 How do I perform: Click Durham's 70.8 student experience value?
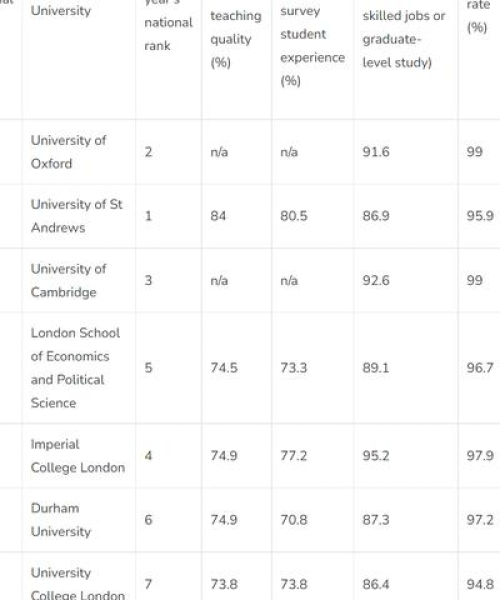click(293, 520)
